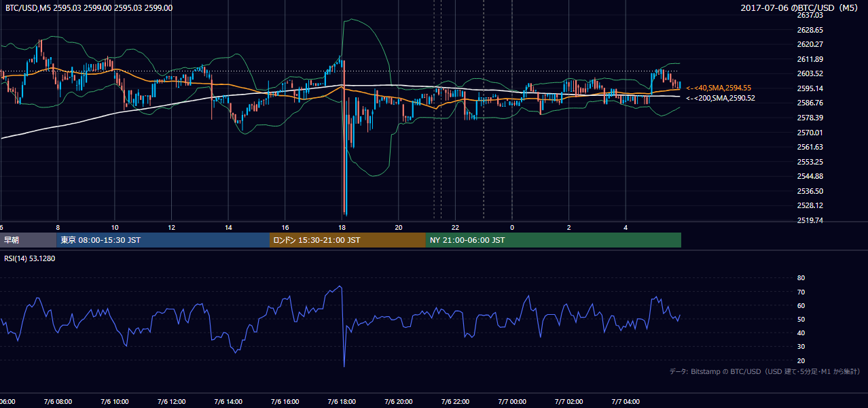The image size is (868, 408).
Task: Select the orange 40 SMA label 2594.55
Action: click(719, 88)
